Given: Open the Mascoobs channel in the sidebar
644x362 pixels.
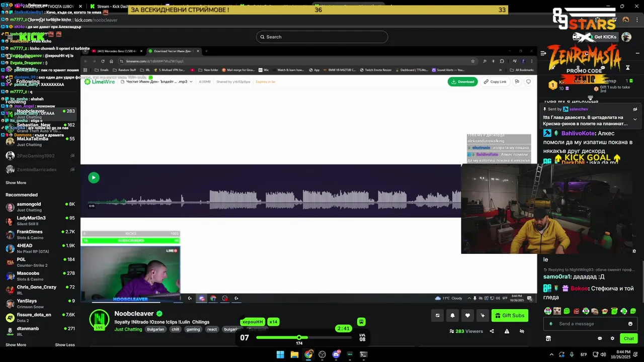Looking at the screenshot, I should coord(40,276).
